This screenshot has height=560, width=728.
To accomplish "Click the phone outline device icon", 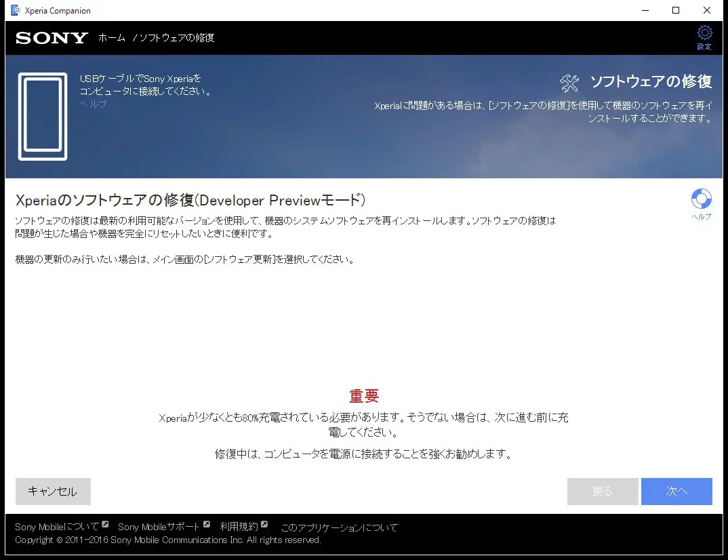I will pos(43,116).
